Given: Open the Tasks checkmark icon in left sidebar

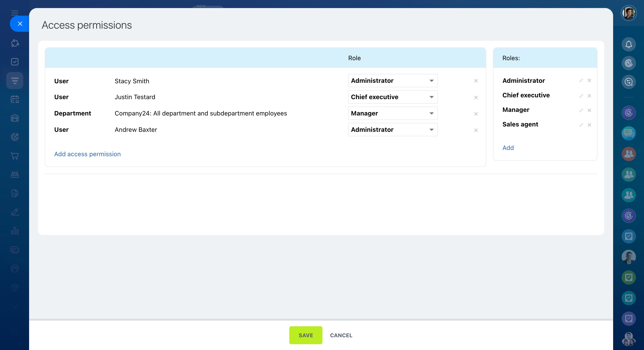Looking at the screenshot, I should [15, 62].
